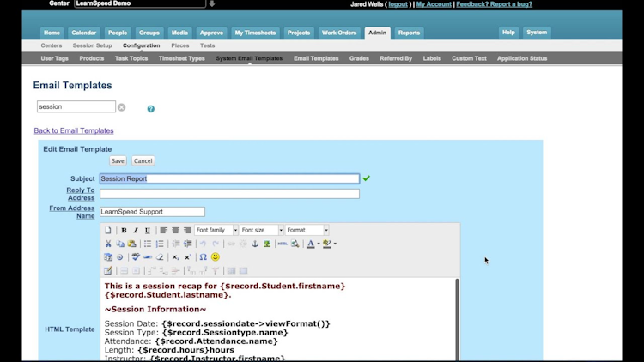The height and width of the screenshot is (362, 644).
Task: Clear the session search with X icon
Action: [122, 107]
